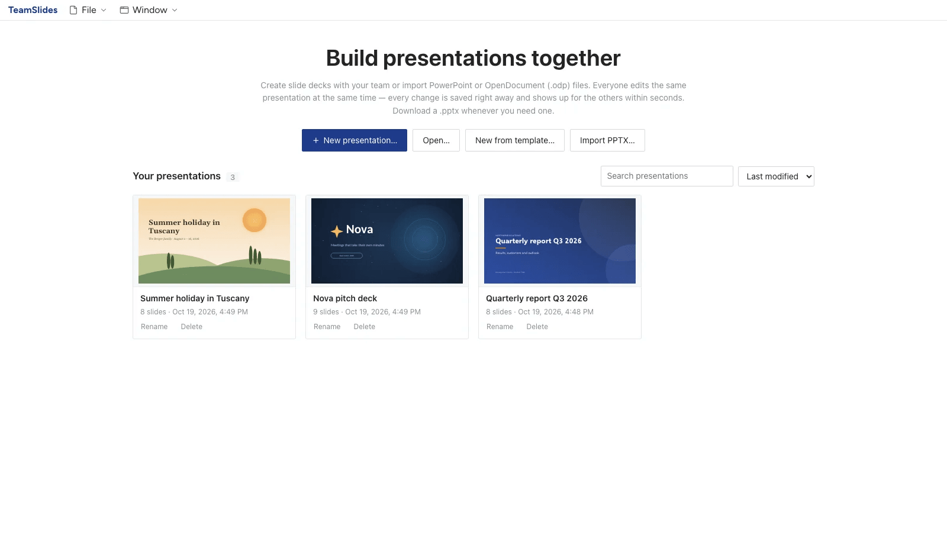The height and width of the screenshot is (560, 947).
Task: Click the chevron beside Window
Action: tap(175, 10)
